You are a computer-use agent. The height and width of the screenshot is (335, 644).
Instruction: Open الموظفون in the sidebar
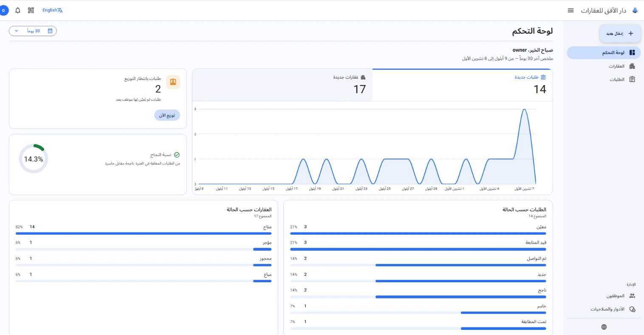[x=604, y=296]
